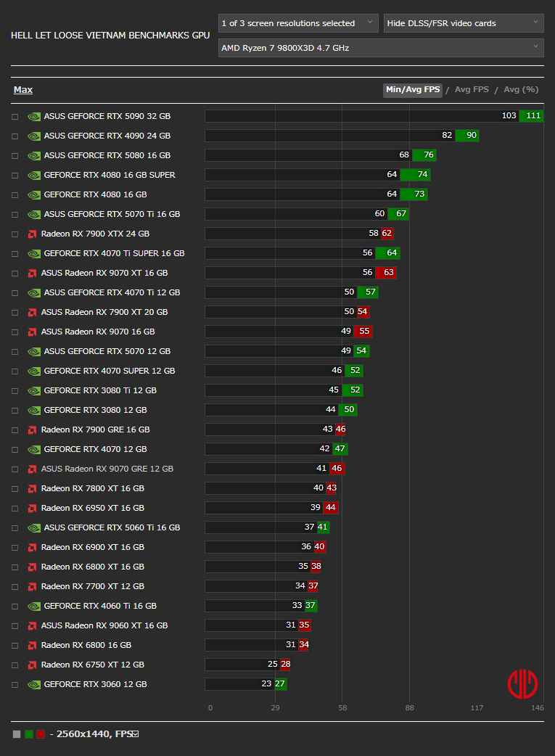Click AMD logo beside Radeon RX 7700 XT
Image resolution: width=555 pixels, height=756 pixels.
pos(33,587)
